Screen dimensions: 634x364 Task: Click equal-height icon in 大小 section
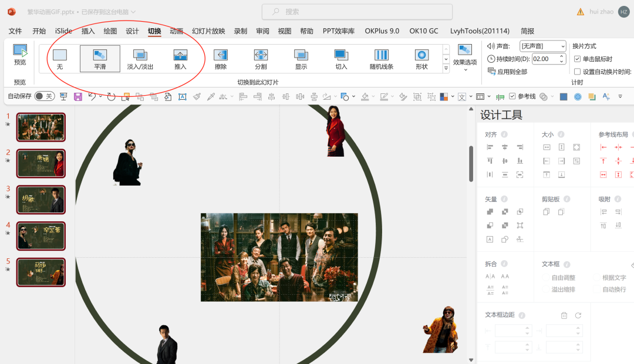pyautogui.click(x=562, y=147)
